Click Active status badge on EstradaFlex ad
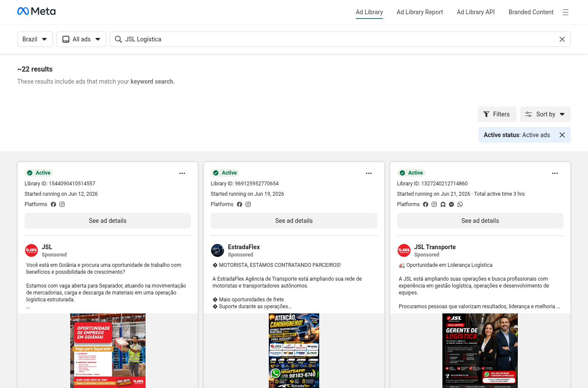Screen dimensions: 588x388 pos(225,173)
